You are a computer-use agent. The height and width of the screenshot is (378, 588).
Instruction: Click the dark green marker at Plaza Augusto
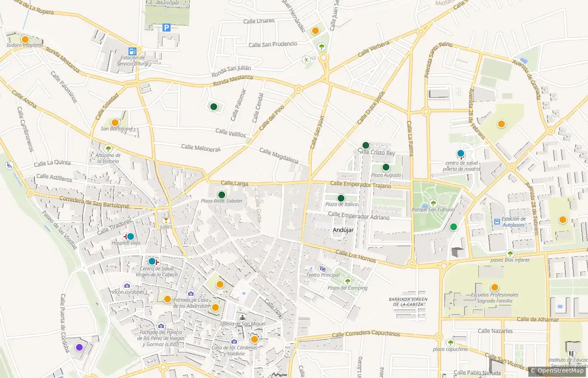(386, 168)
